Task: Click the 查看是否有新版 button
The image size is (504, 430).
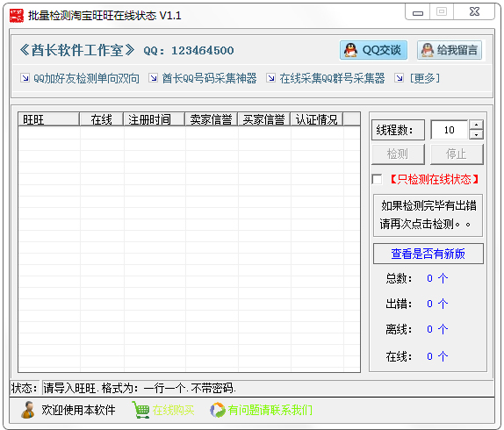Action: (x=428, y=254)
